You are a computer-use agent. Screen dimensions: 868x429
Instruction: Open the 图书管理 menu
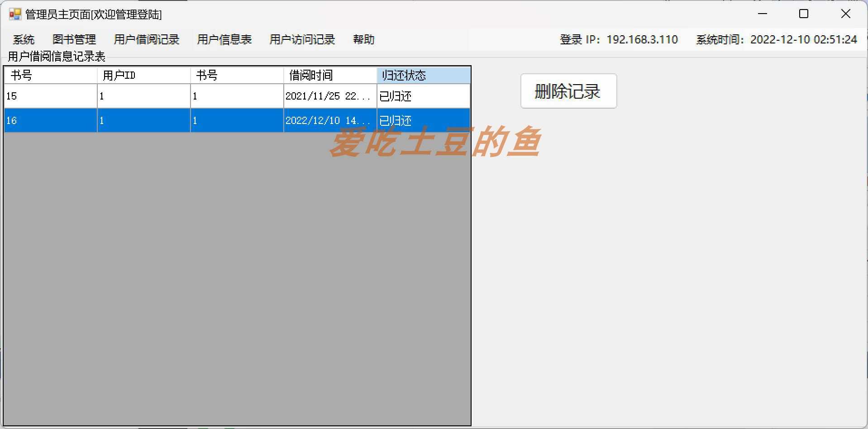coord(74,40)
